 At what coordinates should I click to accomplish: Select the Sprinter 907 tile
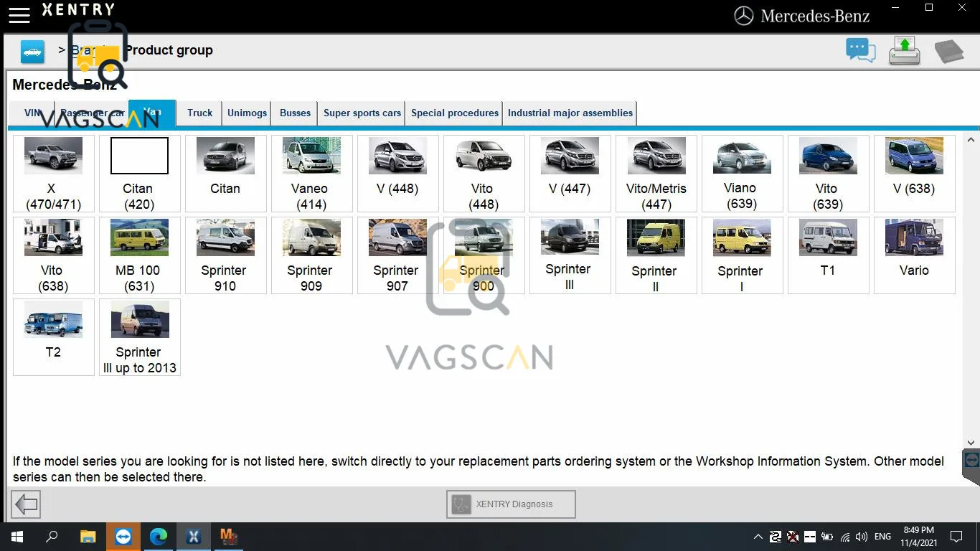click(398, 255)
